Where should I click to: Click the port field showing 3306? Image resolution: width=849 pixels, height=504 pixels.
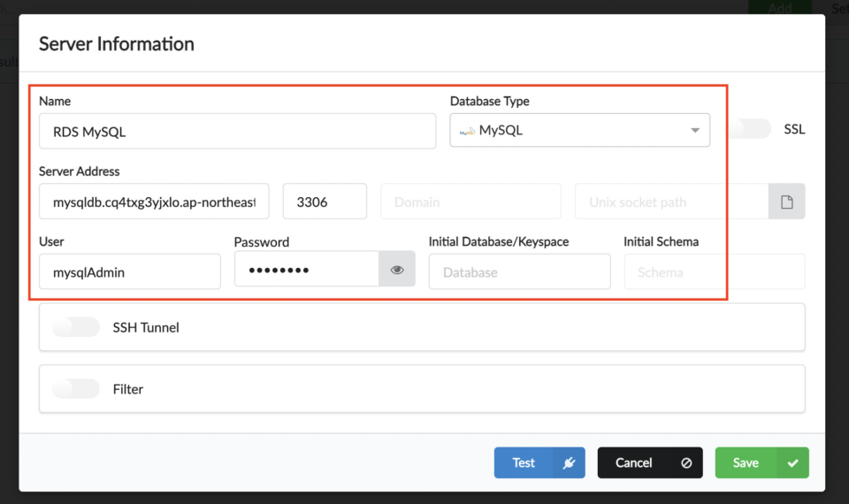pyautogui.click(x=324, y=202)
